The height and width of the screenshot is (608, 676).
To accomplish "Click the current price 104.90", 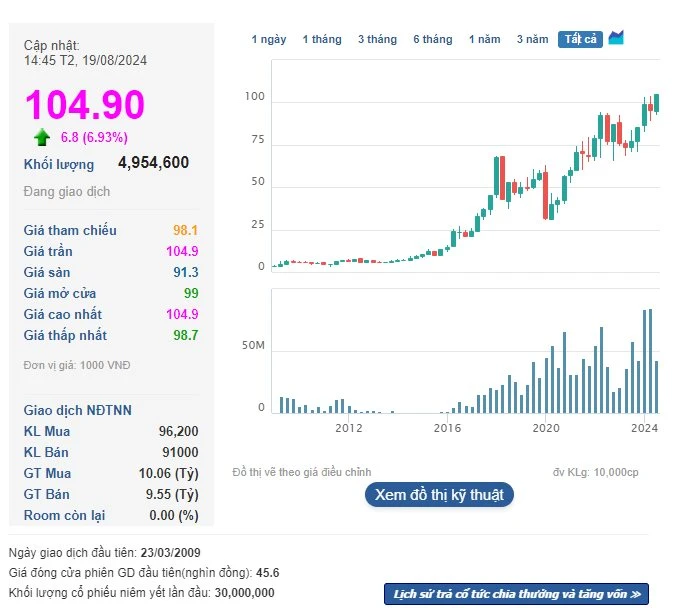I will click(x=85, y=105).
